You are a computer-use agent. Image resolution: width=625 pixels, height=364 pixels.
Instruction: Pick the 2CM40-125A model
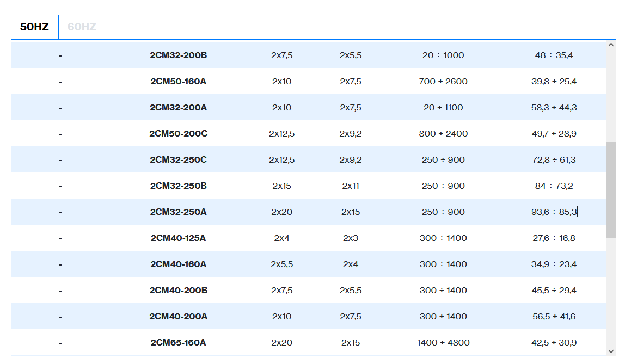178,238
